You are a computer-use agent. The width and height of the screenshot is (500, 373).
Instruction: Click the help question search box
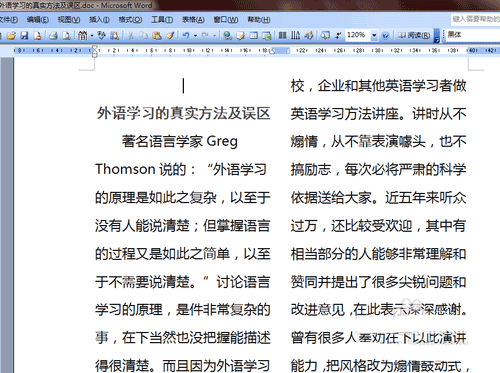[x=476, y=19]
